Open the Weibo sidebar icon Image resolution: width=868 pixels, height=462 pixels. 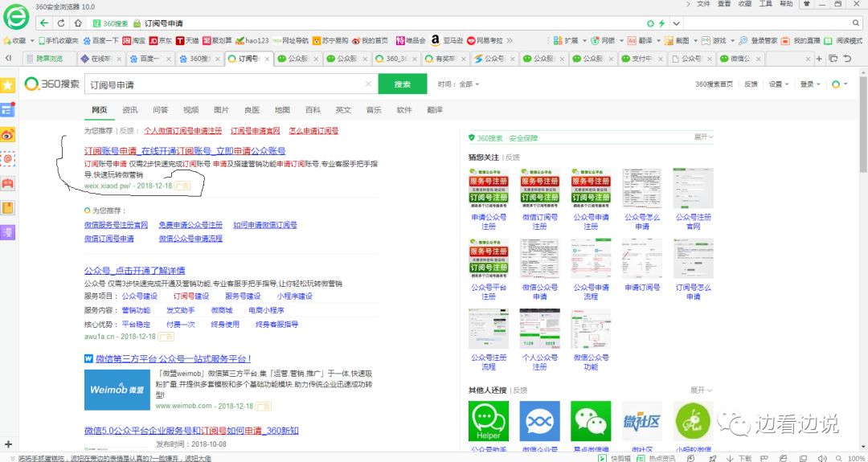coord(8,134)
